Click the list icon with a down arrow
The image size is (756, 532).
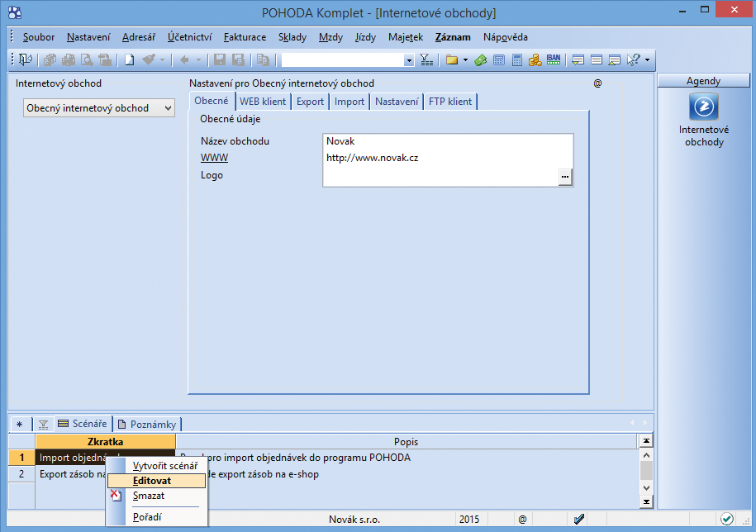(578, 59)
